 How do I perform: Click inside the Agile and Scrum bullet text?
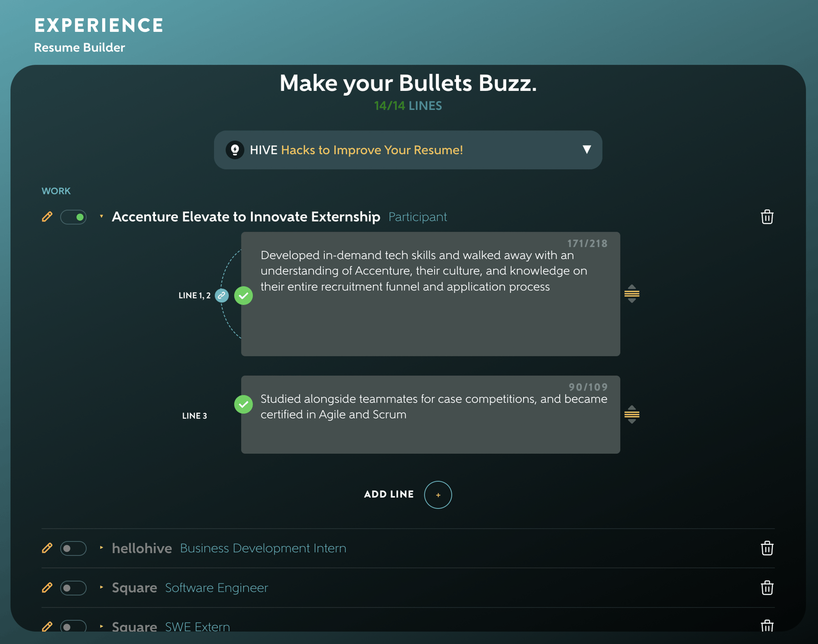[428, 407]
